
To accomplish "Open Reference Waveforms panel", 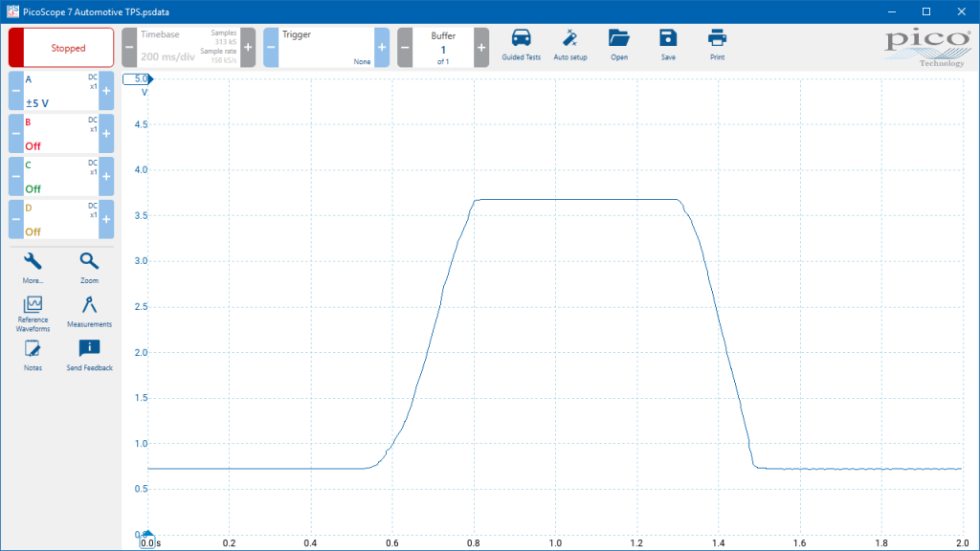I will coord(33,314).
